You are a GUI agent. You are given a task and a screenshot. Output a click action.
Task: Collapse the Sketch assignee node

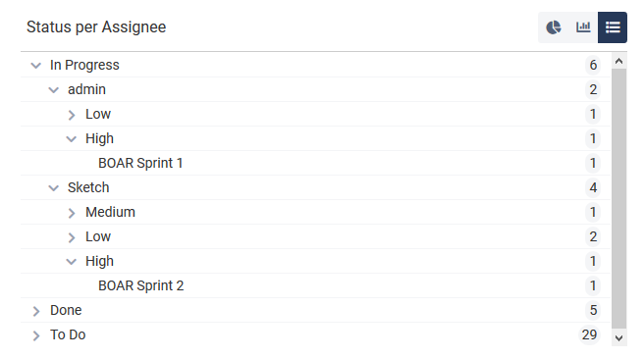pos(54,188)
